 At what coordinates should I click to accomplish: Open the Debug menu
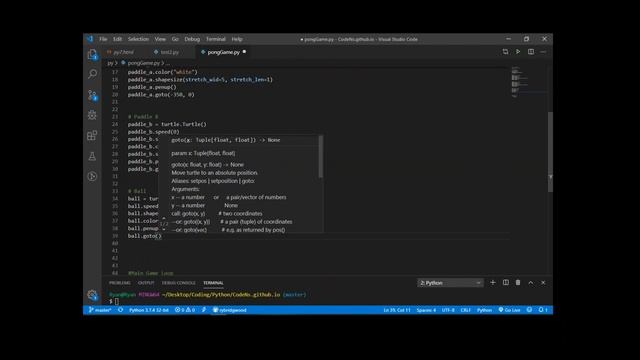coord(192,39)
